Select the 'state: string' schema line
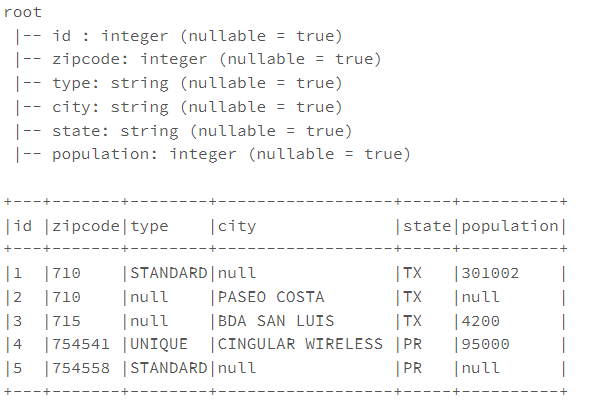590x410 pixels. (183, 131)
